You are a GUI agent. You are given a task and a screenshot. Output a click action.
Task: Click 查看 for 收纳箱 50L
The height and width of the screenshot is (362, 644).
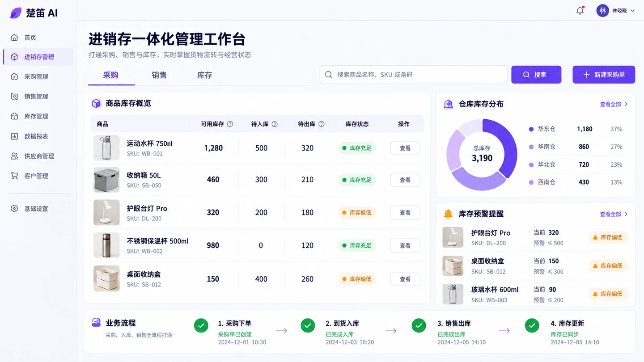point(405,180)
